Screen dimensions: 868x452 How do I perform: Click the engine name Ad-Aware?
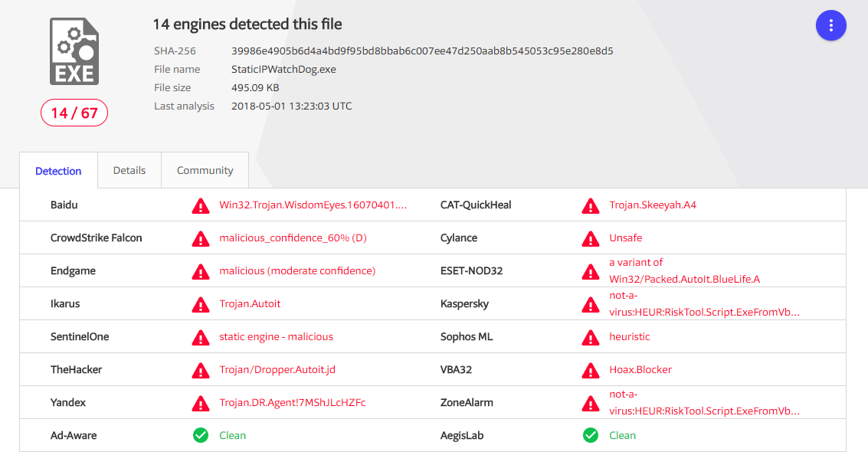coord(74,435)
